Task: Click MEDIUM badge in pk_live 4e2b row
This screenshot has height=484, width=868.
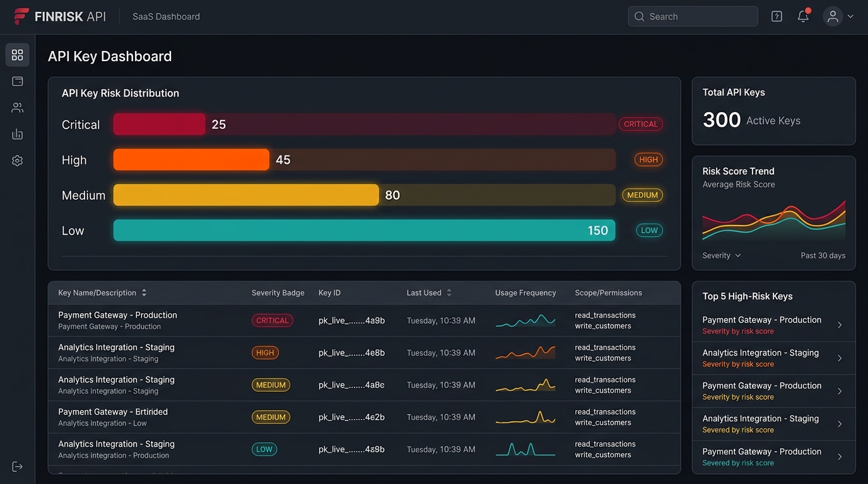Action: [271, 417]
